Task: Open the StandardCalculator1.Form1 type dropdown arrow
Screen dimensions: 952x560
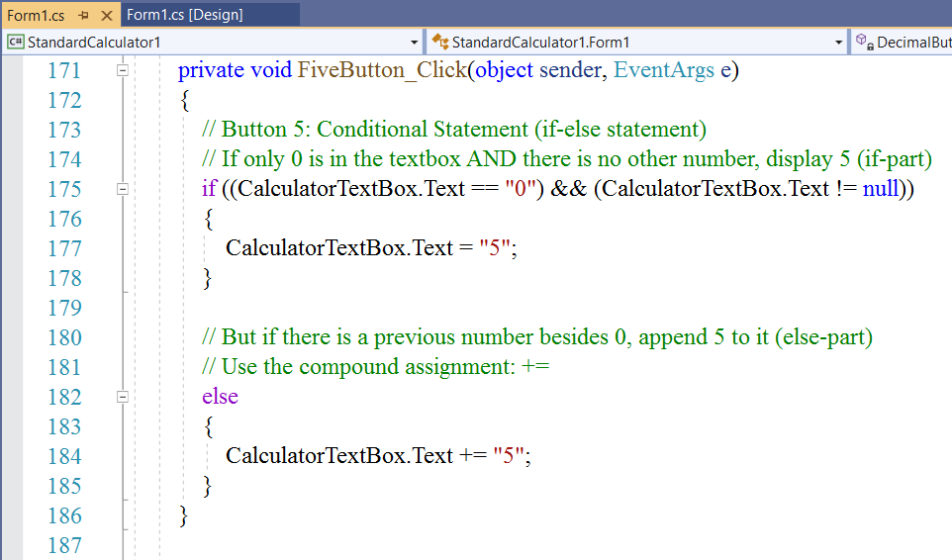Action: (838, 43)
